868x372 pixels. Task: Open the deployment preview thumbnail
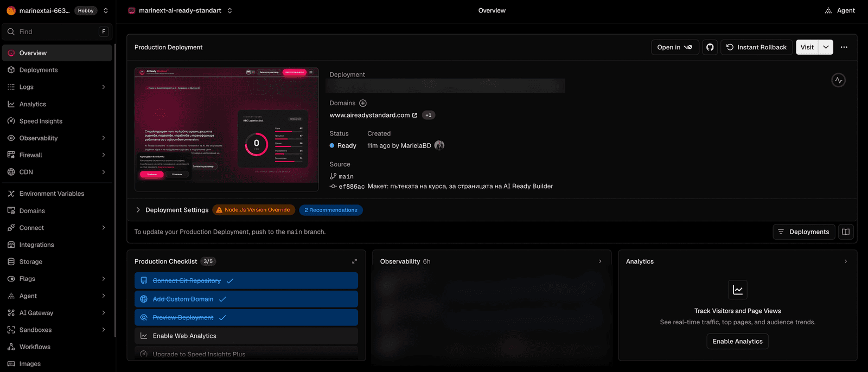227,130
